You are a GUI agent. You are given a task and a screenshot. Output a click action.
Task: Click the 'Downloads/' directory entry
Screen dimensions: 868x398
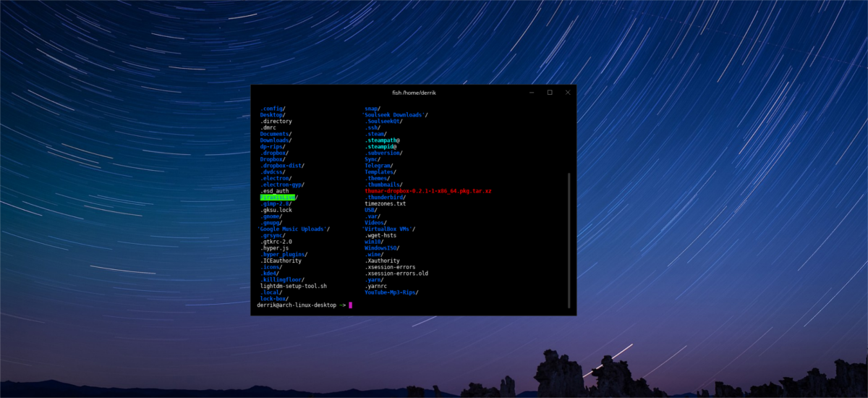click(x=276, y=140)
